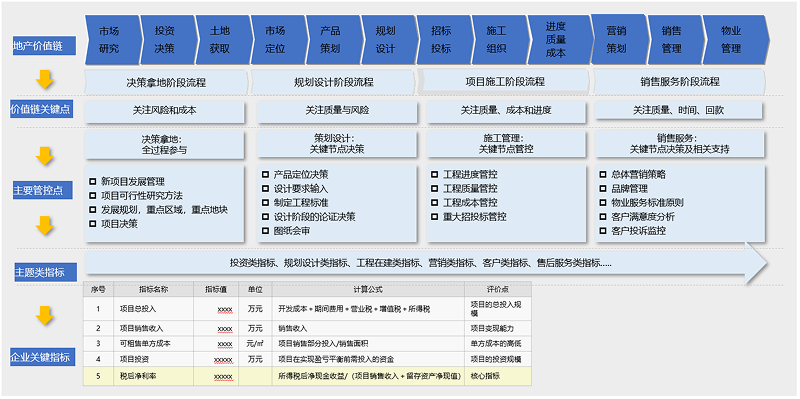This screenshot has height=399, width=800.
Task: Select the 可相售单方成本 table cell
Action: tap(154, 344)
